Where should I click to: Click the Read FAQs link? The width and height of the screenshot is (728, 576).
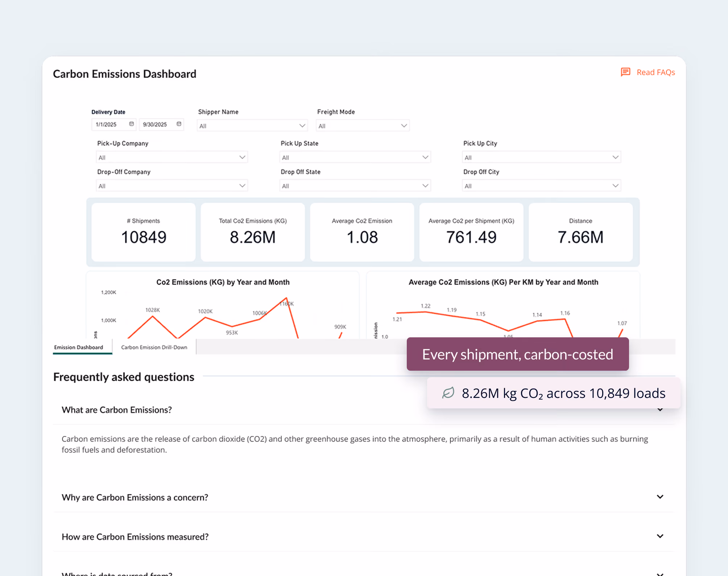pos(655,72)
